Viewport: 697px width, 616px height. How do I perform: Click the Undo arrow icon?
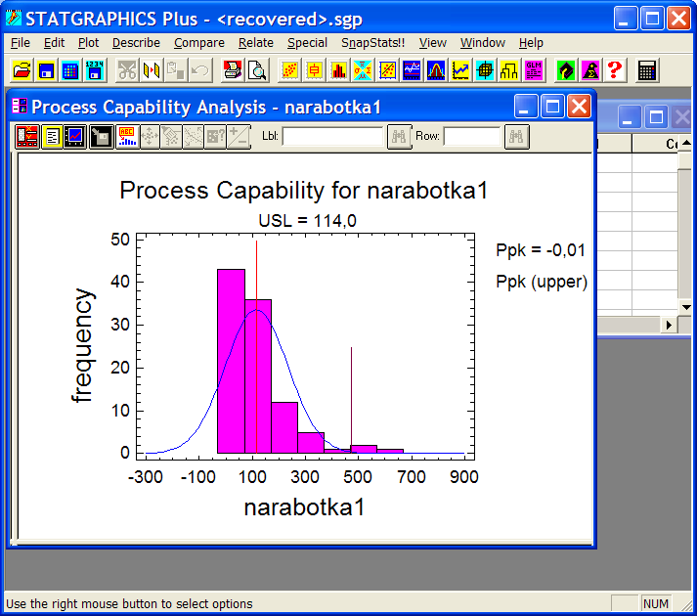(200, 70)
